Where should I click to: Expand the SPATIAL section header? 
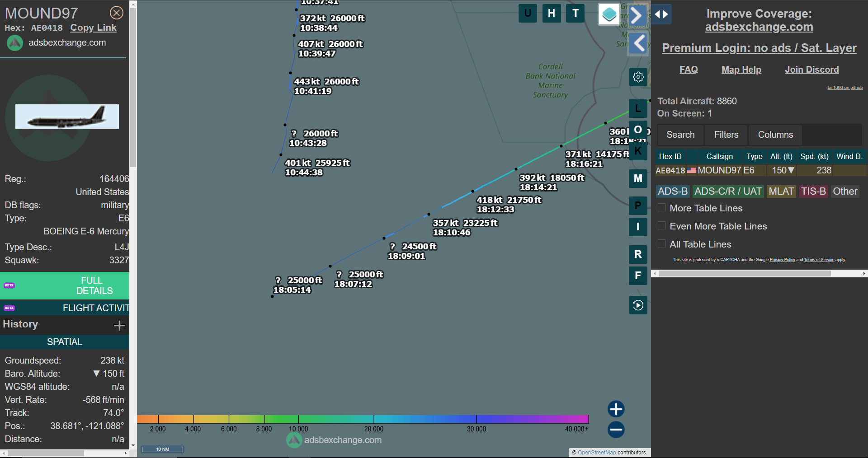click(65, 342)
